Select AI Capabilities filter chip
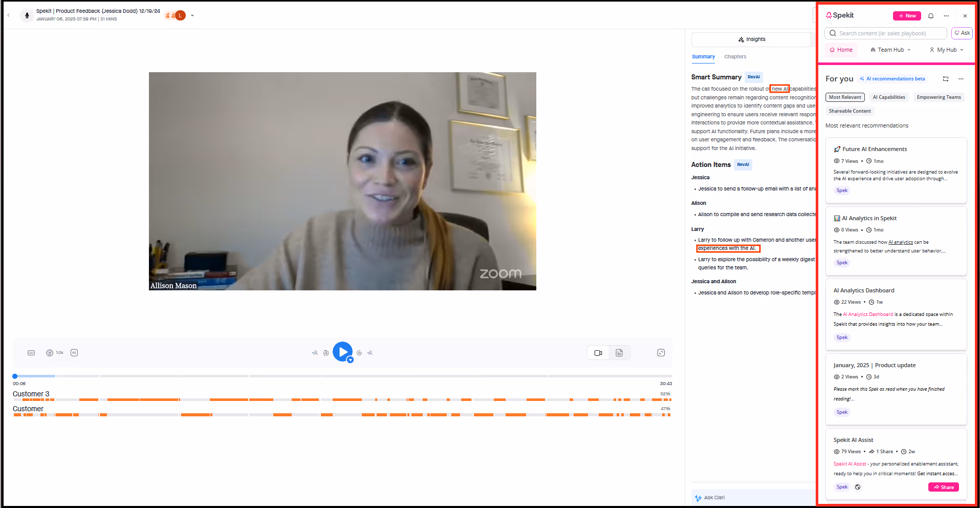 (x=889, y=97)
